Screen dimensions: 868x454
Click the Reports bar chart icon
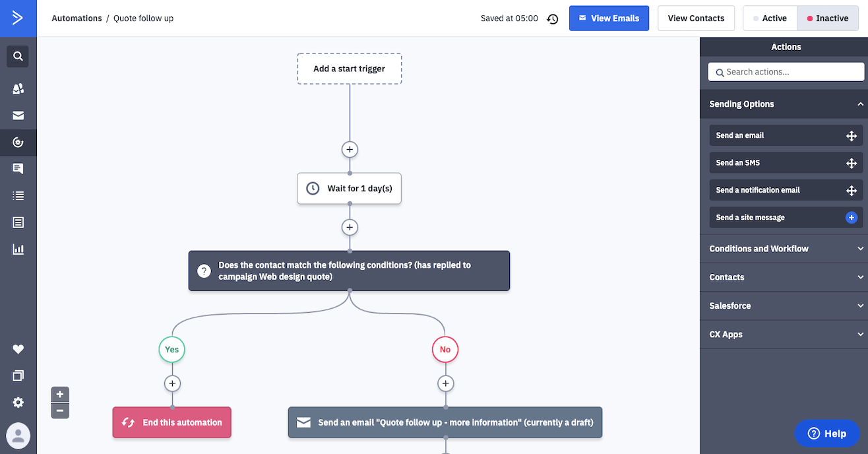pyautogui.click(x=18, y=249)
